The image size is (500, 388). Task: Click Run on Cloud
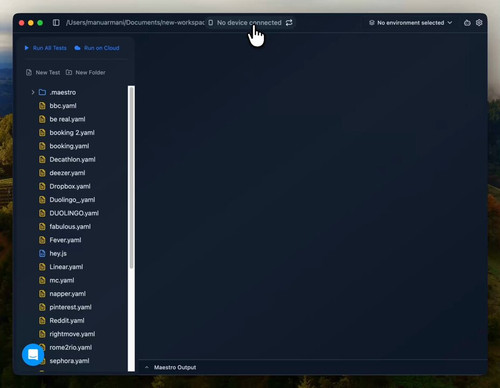(97, 48)
